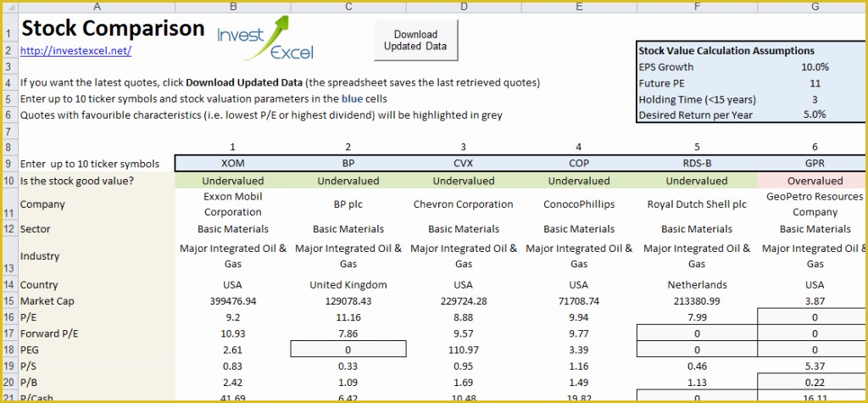Click the PEG value 3.39
Image resolution: width=868 pixels, height=403 pixels.
click(579, 350)
